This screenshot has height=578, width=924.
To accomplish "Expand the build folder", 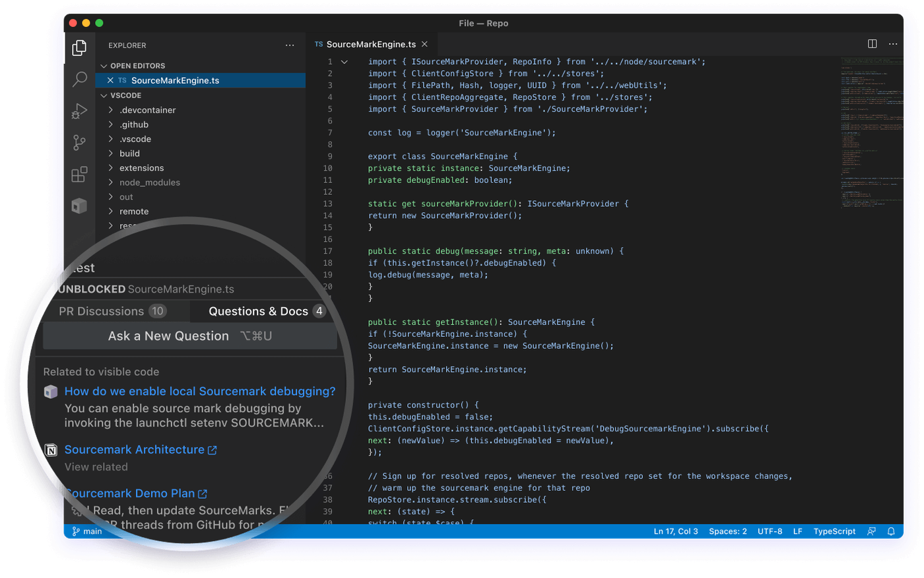I will tap(111, 154).
